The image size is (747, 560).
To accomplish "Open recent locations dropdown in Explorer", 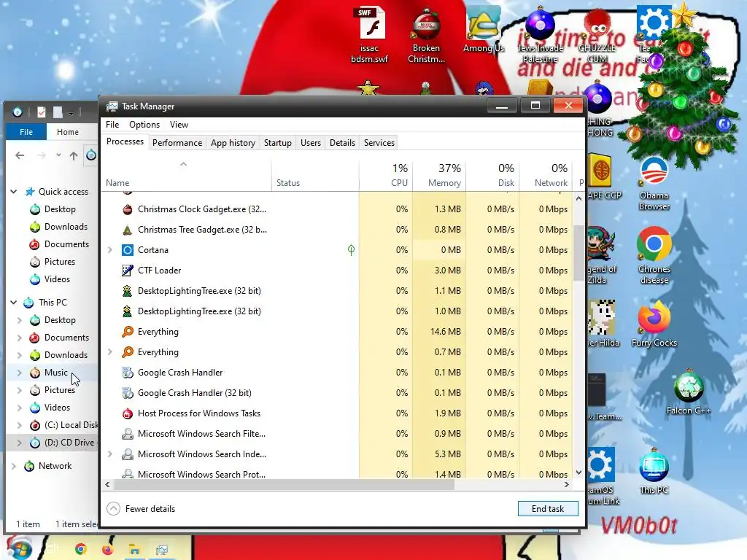I will tap(58, 155).
